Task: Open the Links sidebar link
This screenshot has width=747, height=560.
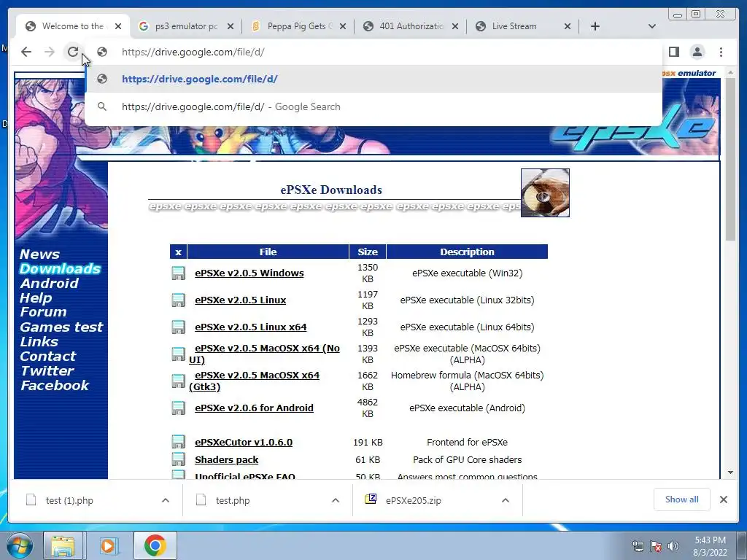Action: coord(39,342)
